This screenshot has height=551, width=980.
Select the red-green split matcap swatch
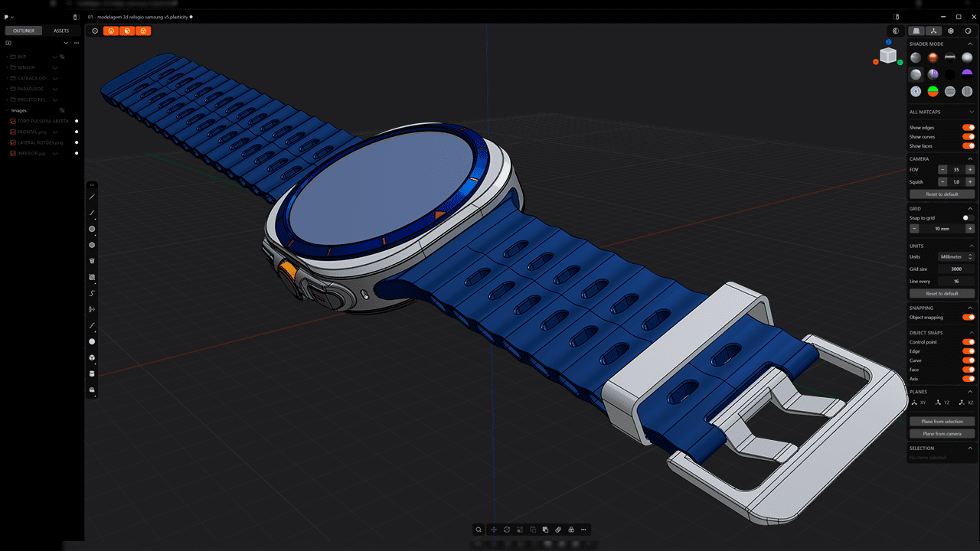(x=933, y=91)
